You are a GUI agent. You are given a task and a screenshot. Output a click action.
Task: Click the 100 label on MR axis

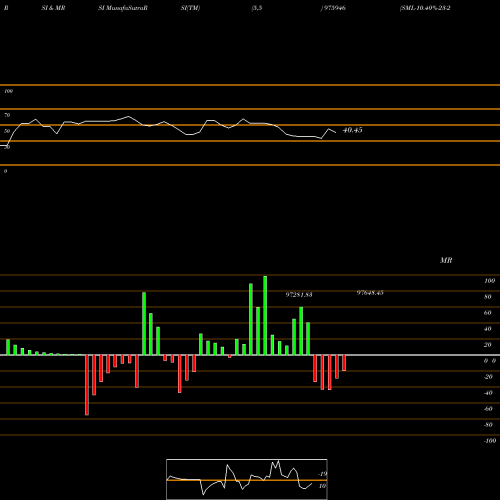coord(489,281)
